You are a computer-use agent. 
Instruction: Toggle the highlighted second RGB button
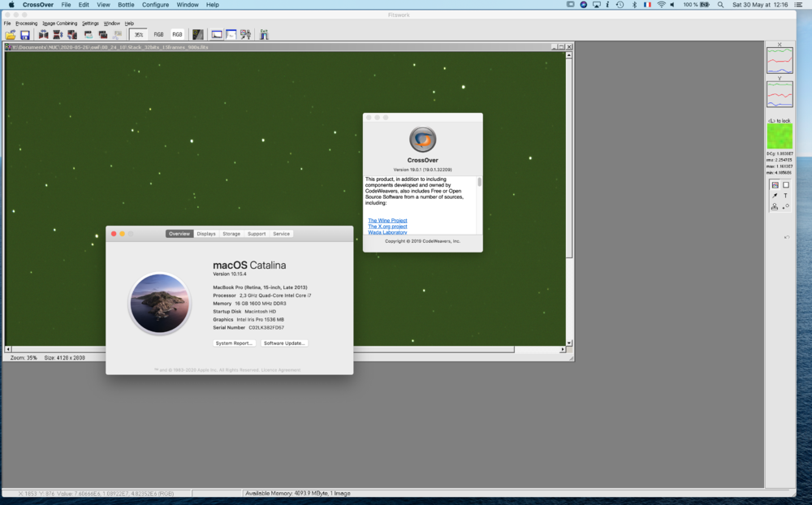178,35
